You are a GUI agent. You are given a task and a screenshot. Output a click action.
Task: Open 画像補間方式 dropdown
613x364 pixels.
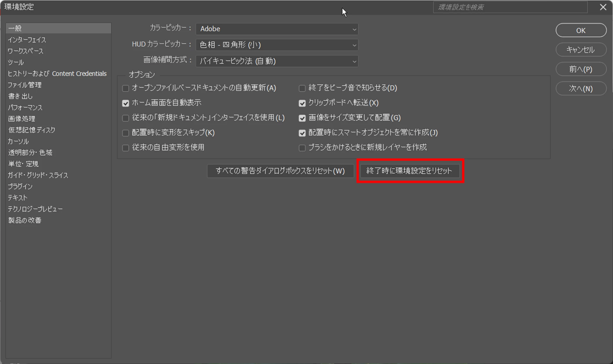pyautogui.click(x=277, y=61)
